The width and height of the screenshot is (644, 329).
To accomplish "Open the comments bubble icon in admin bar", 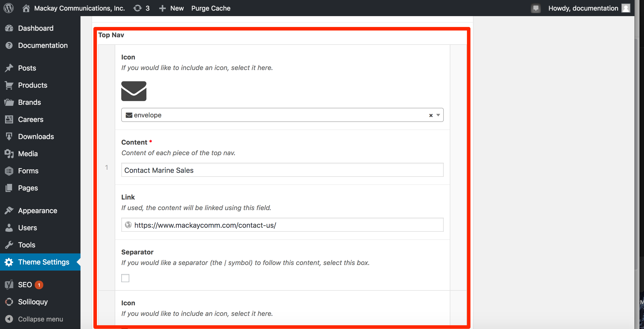I will 536,8.
